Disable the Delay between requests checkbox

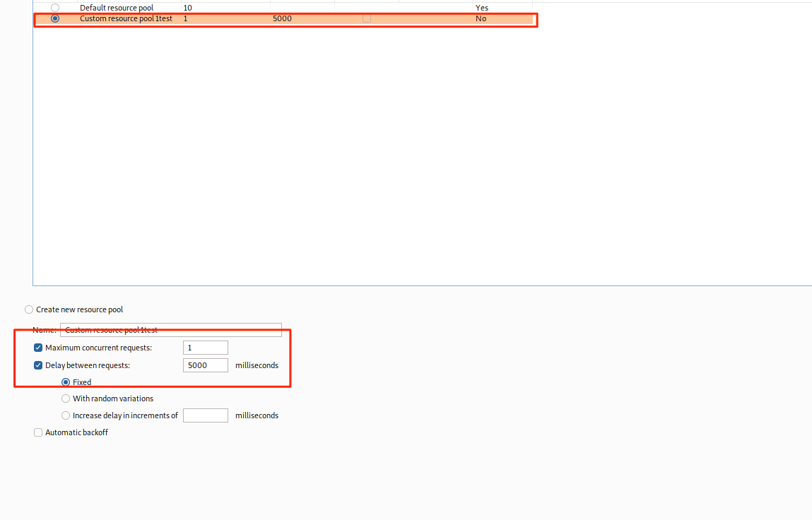coord(38,365)
